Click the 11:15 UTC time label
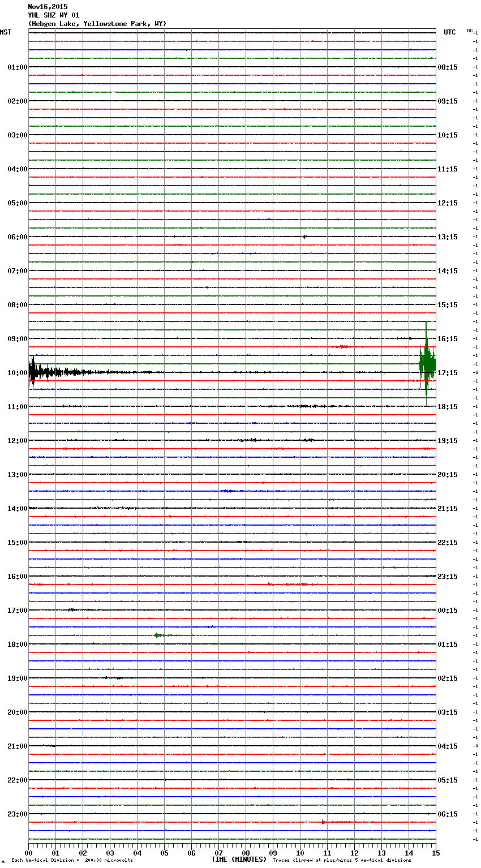Viewport: 481px width, 868px height. tap(448, 169)
